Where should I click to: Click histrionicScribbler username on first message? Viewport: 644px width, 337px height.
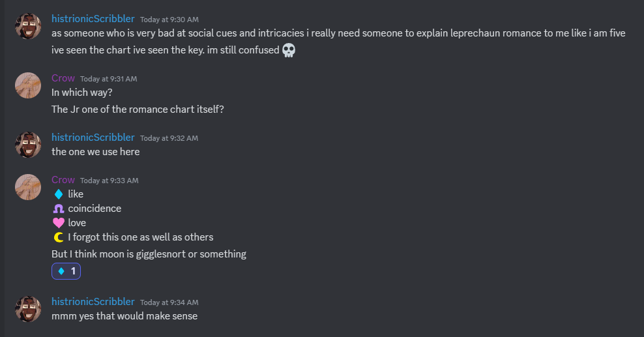click(x=93, y=19)
